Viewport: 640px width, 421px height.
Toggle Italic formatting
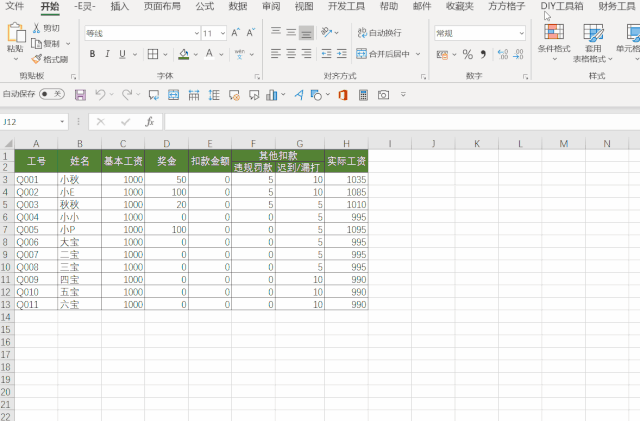coord(108,54)
